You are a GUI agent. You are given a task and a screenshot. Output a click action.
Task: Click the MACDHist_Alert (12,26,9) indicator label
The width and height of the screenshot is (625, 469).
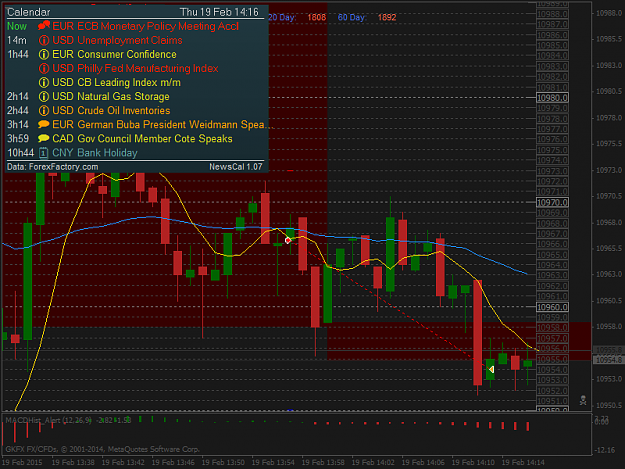click(x=48, y=420)
